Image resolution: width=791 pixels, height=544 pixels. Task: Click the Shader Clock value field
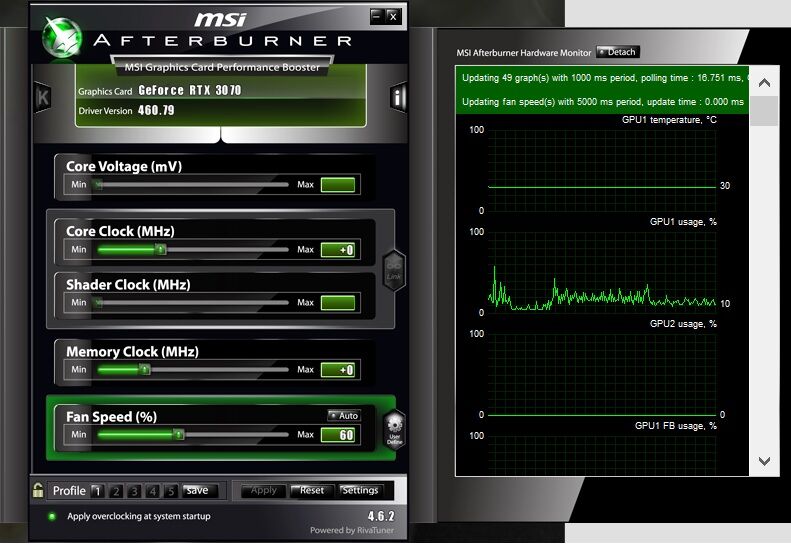pos(338,303)
